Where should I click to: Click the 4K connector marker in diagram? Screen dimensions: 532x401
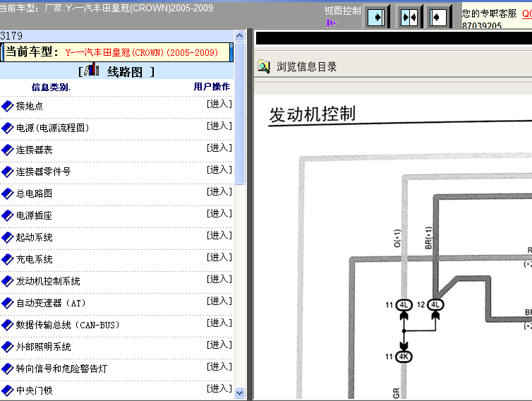(x=404, y=357)
